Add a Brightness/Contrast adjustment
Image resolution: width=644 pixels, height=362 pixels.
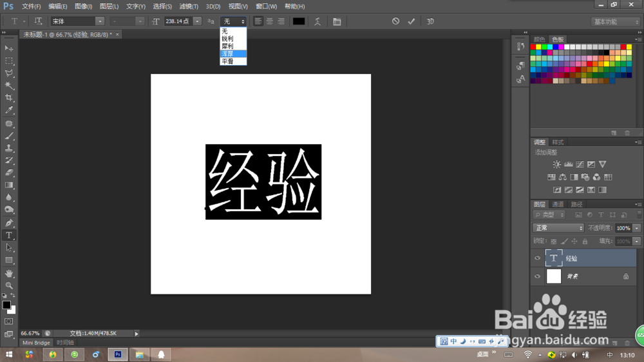tap(556, 164)
